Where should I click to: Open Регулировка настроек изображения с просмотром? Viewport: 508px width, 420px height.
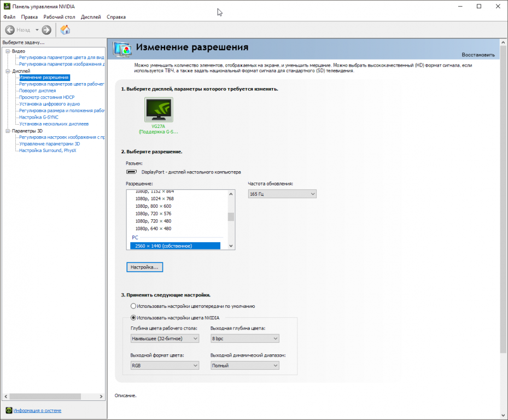coord(62,137)
